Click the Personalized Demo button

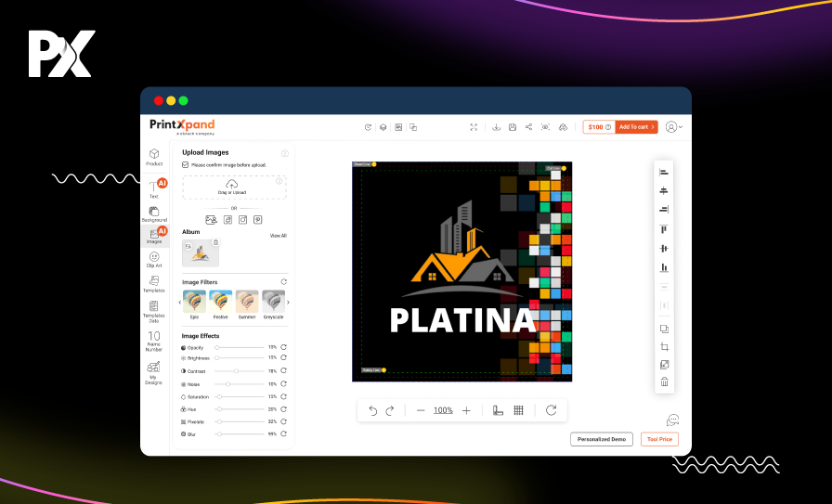click(x=602, y=439)
